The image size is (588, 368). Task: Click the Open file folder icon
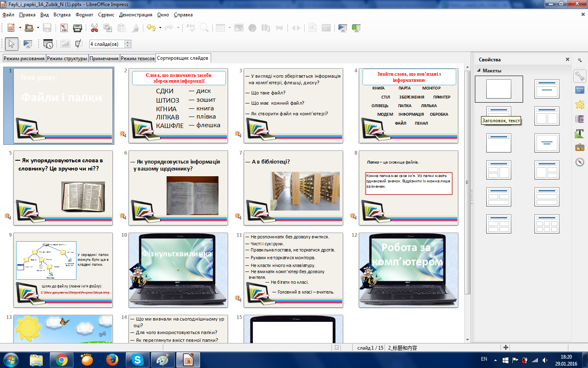[x=29, y=28]
